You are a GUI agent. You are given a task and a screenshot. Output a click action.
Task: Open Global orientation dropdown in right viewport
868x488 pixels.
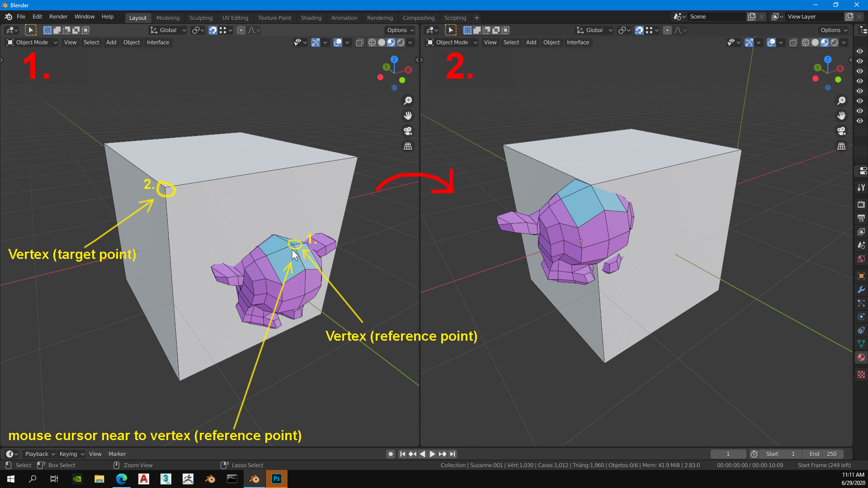(594, 30)
